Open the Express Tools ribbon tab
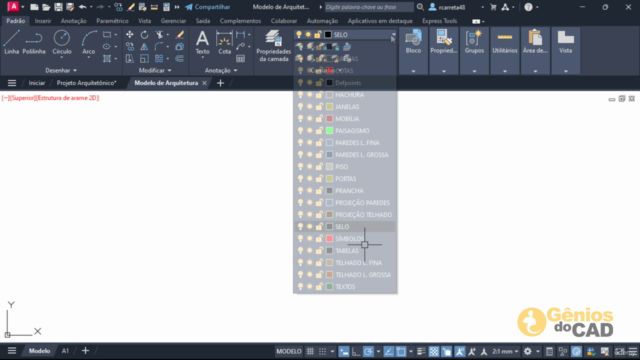The image size is (640, 360). pos(440,21)
